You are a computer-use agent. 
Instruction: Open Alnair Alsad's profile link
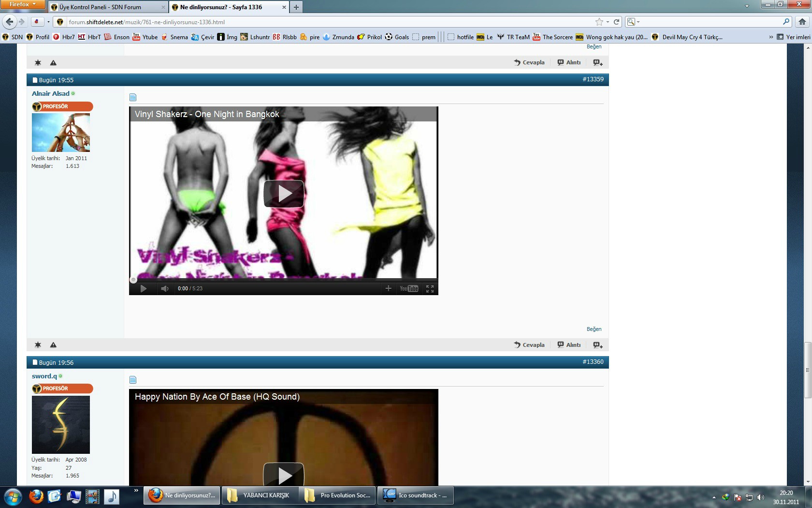pyautogui.click(x=51, y=93)
